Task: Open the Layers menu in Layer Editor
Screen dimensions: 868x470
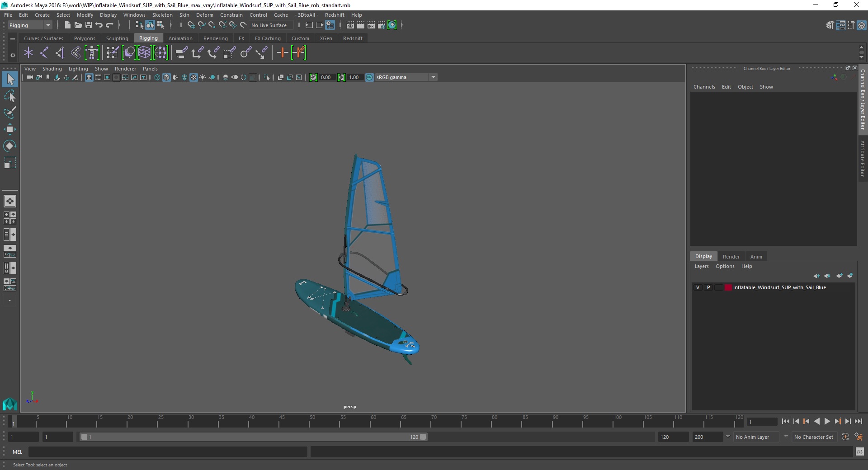Action: [702, 266]
